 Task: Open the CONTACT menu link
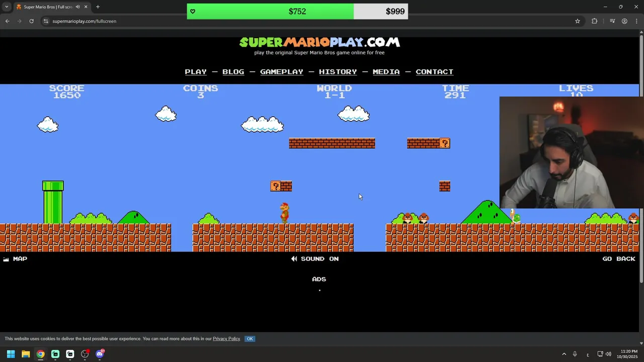pos(435,72)
